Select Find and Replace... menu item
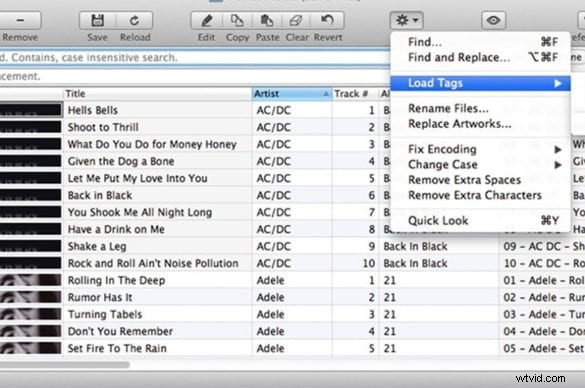 click(x=480, y=57)
